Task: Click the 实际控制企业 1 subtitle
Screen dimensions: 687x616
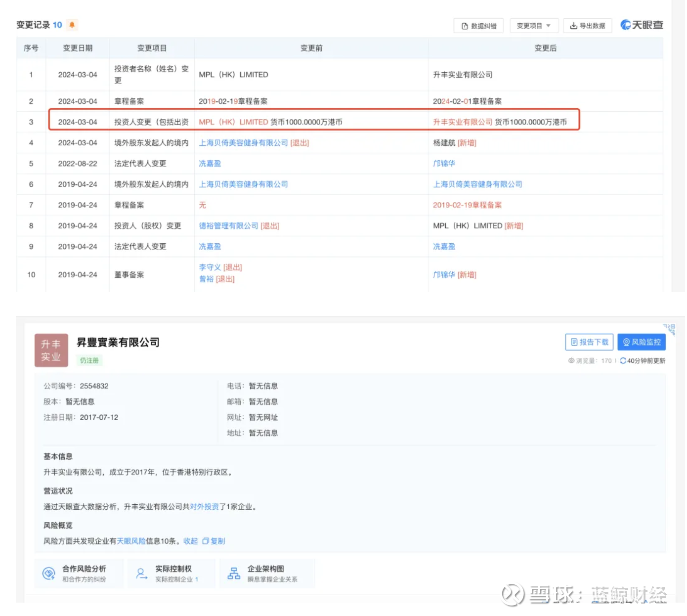Action: click(176, 579)
